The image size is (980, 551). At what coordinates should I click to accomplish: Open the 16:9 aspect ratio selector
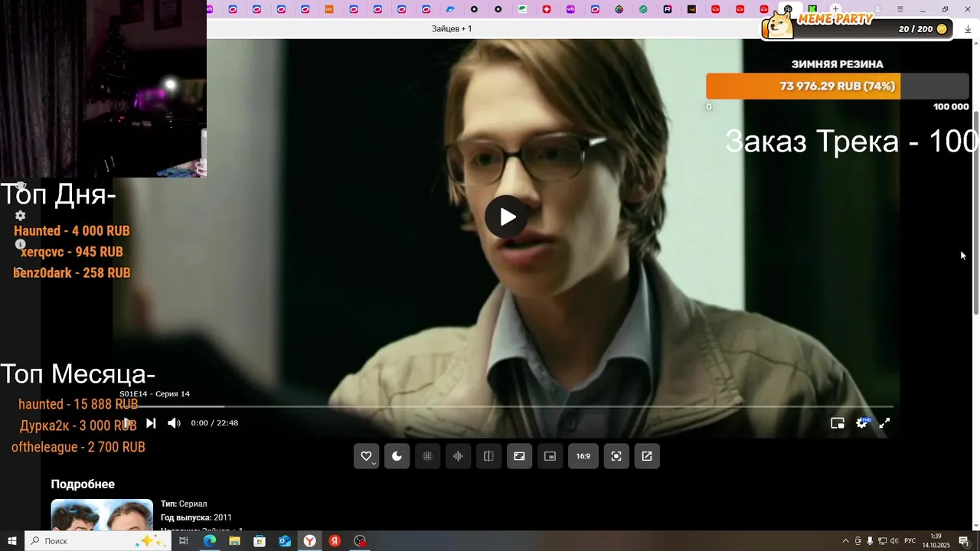[583, 456]
